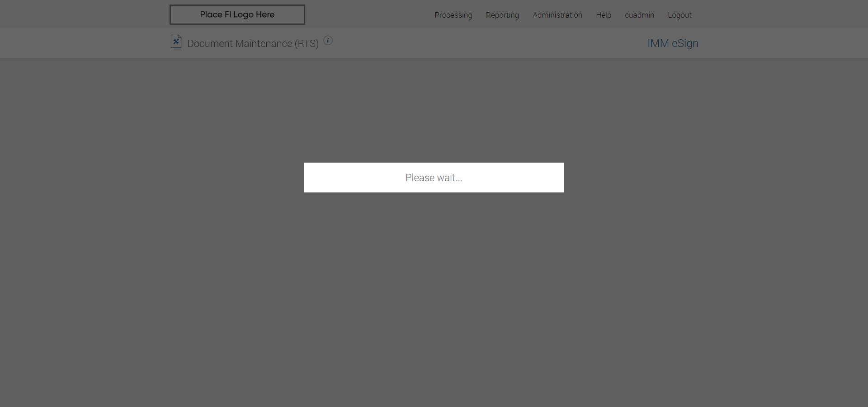Open the Processing menu
This screenshot has width=868, height=407.
coord(453,15)
